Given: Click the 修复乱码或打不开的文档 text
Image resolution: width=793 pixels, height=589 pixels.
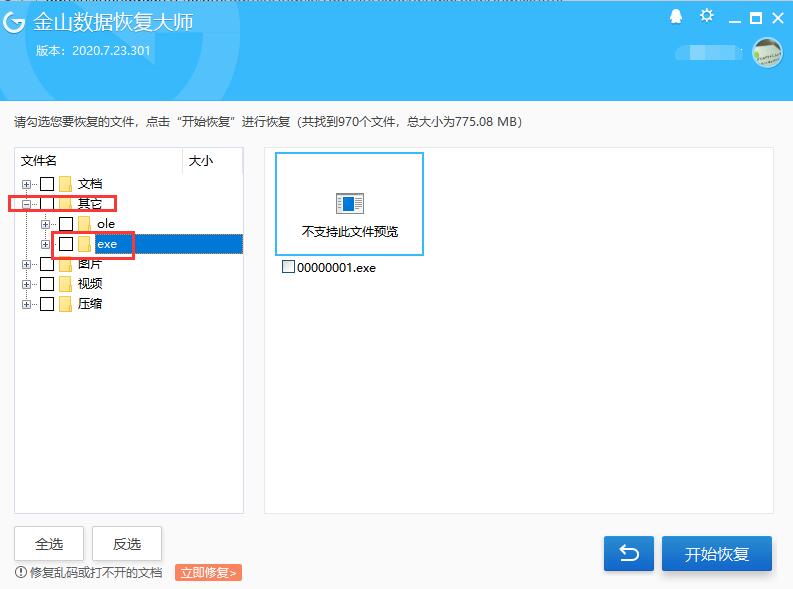Looking at the screenshot, I should coord(96,573).
